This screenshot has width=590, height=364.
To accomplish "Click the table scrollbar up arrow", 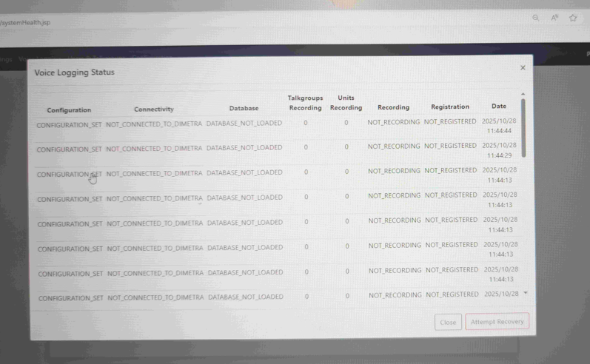I will 523,94.
